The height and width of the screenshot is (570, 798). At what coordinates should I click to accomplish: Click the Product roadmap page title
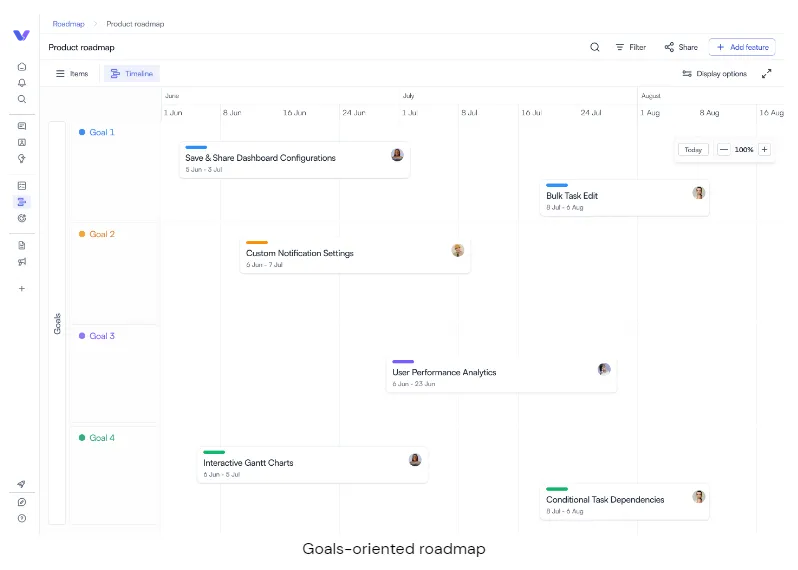[81, 47]
